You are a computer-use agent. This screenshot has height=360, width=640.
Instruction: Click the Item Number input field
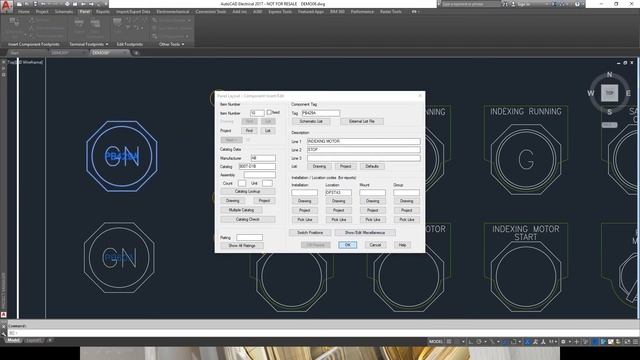257,113
